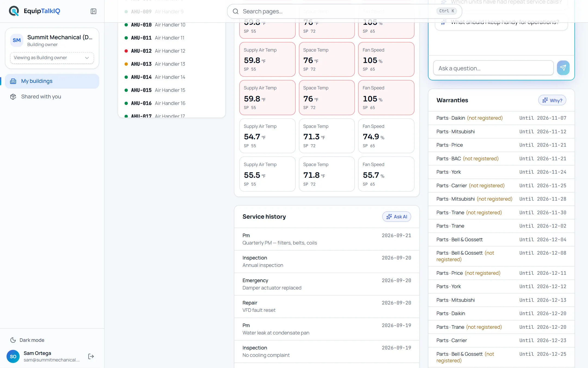
Task: Click Bell & Gossett warranty until 2026-12-04
Action: point(501,240)
